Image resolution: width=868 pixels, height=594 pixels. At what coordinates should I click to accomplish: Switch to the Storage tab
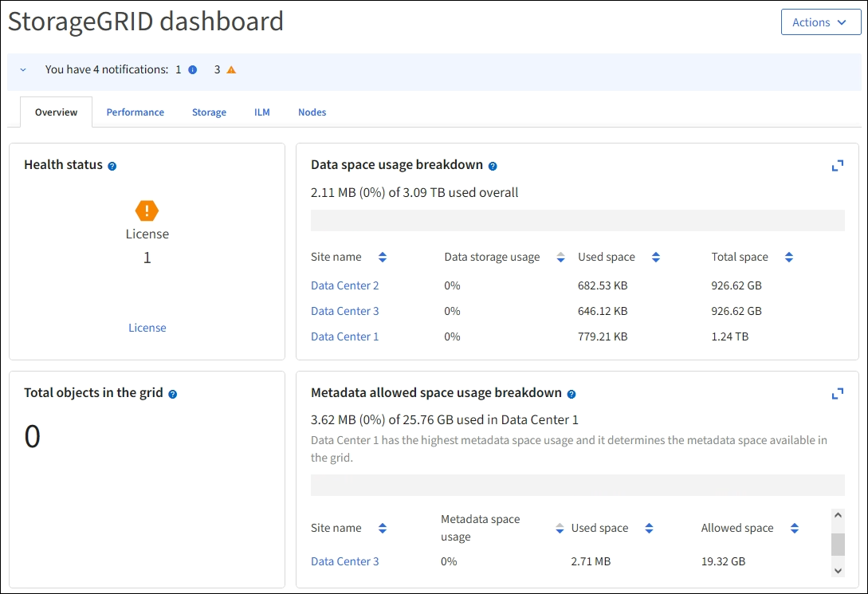click(209, 112)
